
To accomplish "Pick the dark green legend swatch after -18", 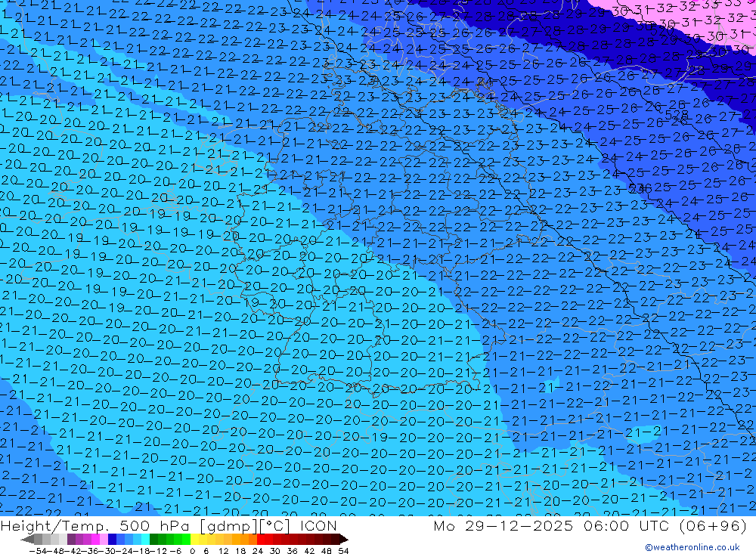I will click(153, 539).
